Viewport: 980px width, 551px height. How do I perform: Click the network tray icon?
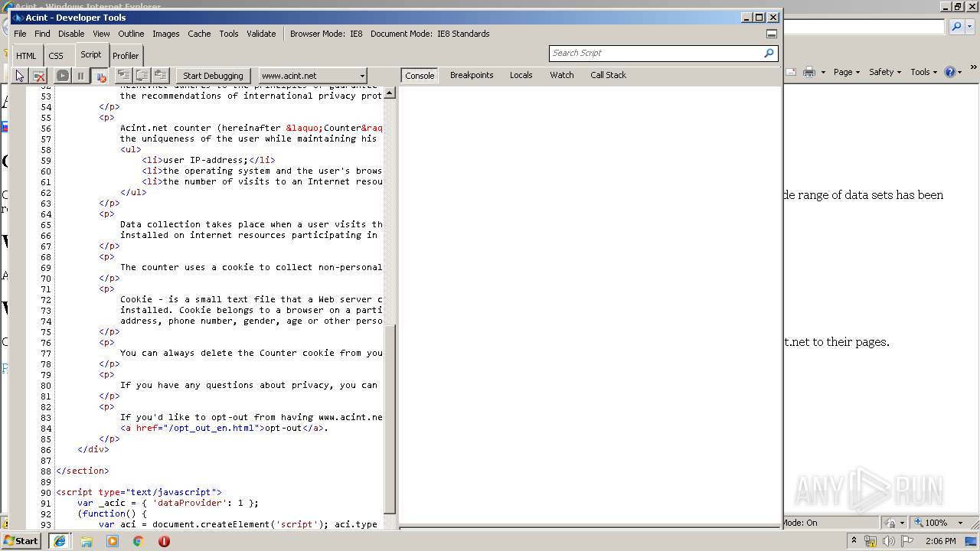[871, 542]
